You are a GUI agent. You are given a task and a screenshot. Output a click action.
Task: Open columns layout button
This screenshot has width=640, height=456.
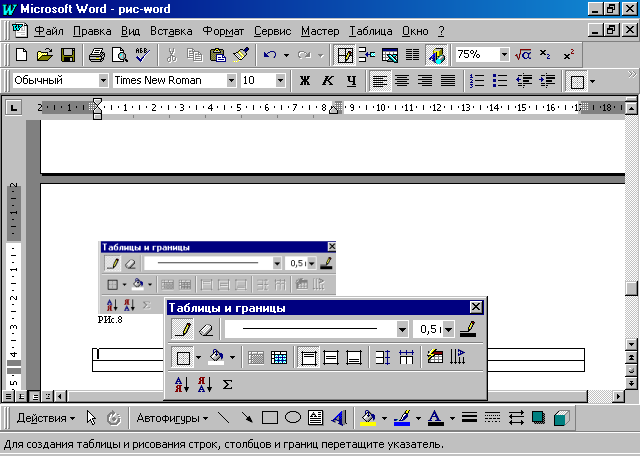pyautogui.click(x=413, y=55)
